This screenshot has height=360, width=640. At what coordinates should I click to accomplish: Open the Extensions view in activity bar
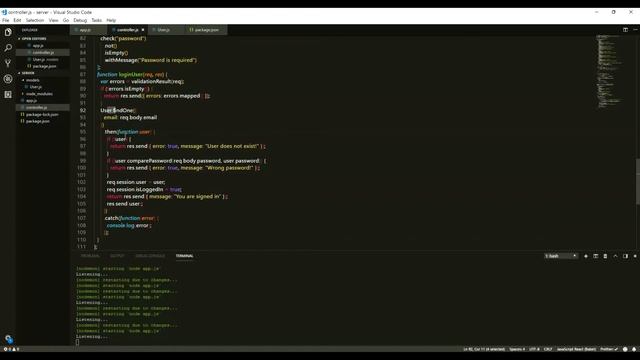click(x=8, y=94)
